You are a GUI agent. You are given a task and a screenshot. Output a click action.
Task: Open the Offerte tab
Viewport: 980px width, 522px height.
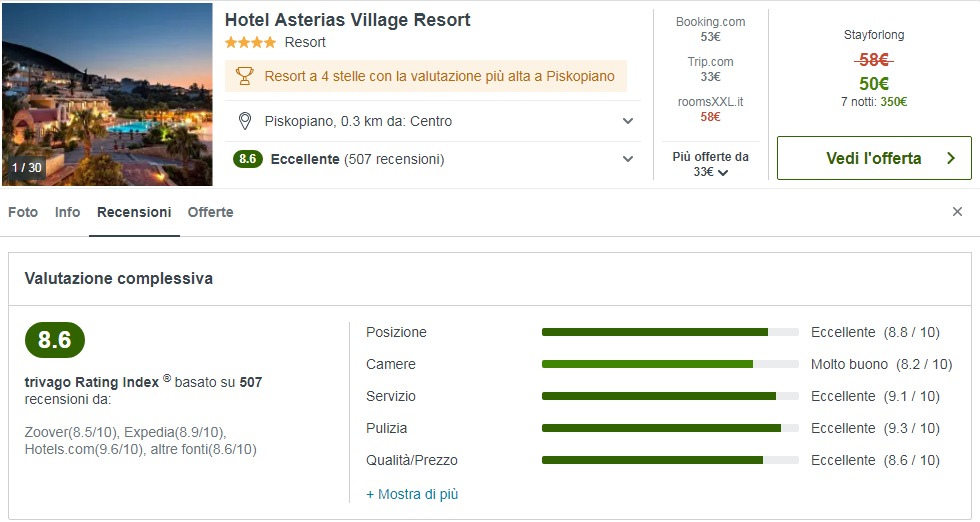[210, 212]
